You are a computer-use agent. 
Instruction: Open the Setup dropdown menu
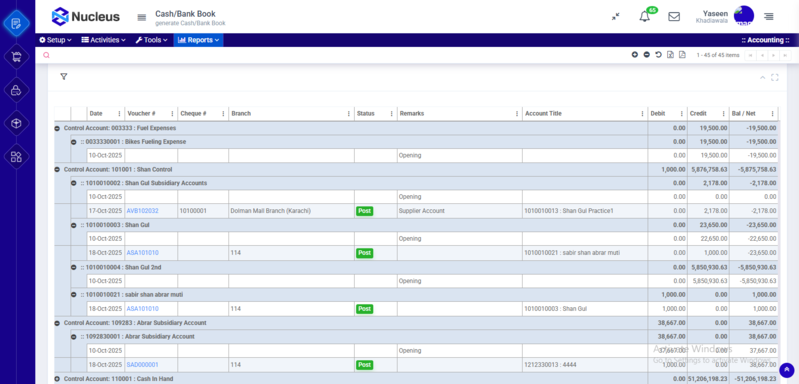[x=56, y=40]
